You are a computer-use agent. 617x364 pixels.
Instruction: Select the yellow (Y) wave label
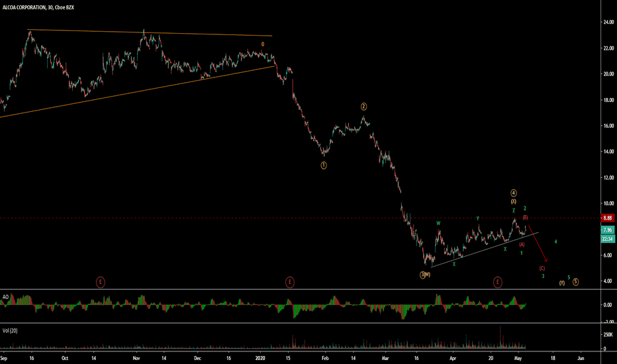(562, 283)
